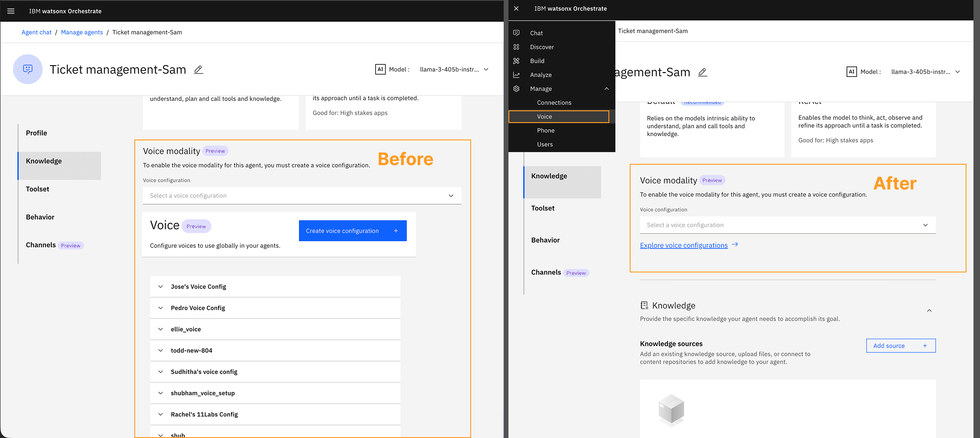
Task: Click plus icon on Add source button
Action: [925, 346]
